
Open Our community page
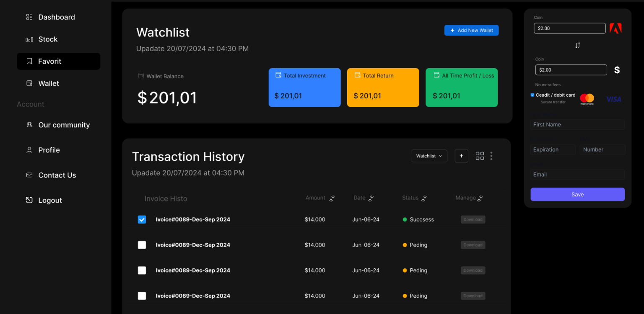(x=64, y=125)
